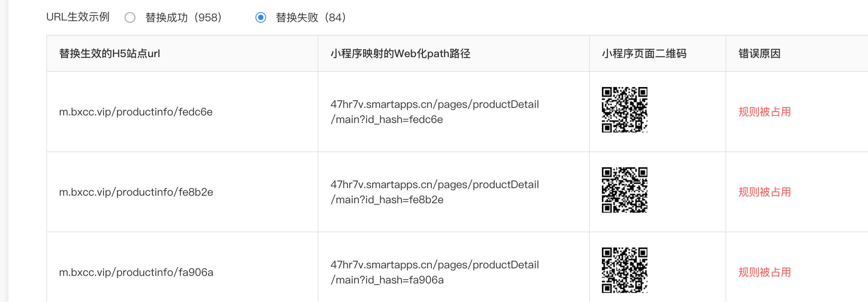Click the 错误原因 column header
This screenshot has width=868, height=302.
760,54
